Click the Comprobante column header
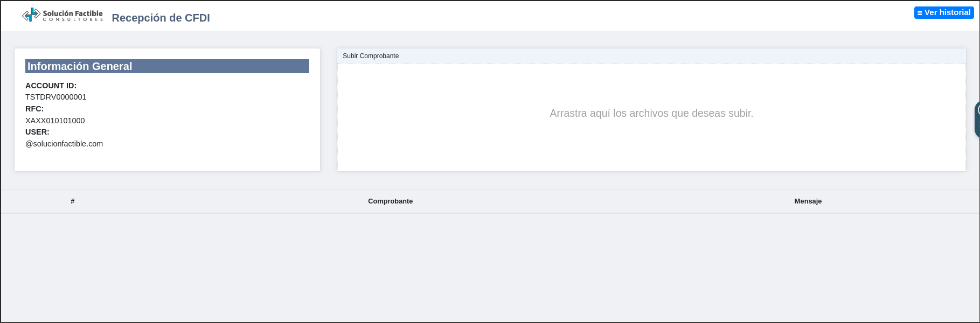 click(390, 201)
